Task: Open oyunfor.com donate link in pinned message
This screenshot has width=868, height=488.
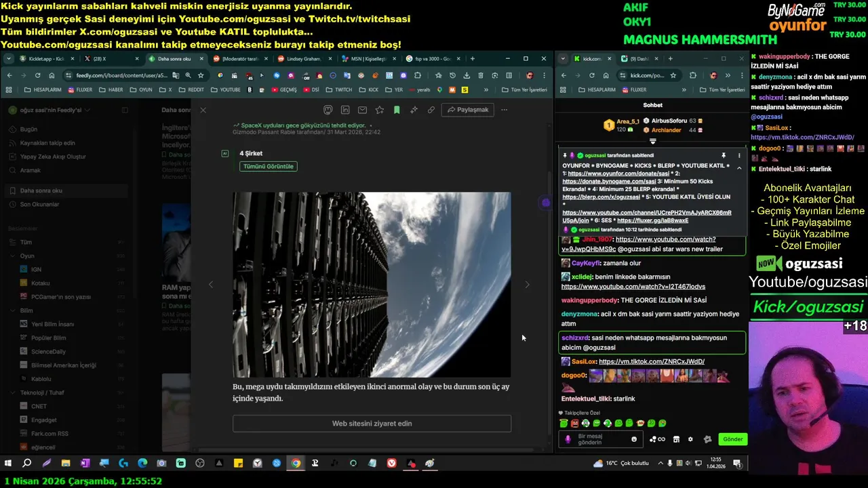Action: 618,174
